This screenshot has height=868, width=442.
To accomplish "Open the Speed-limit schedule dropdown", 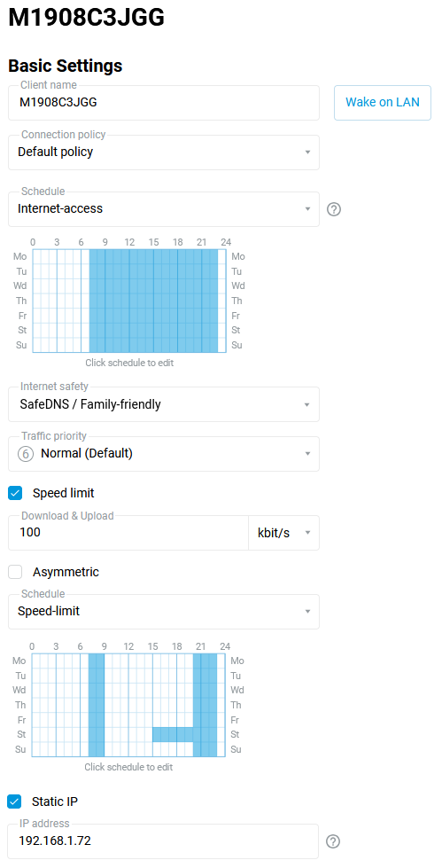I will pyautogui.click(x=164, y=612).
